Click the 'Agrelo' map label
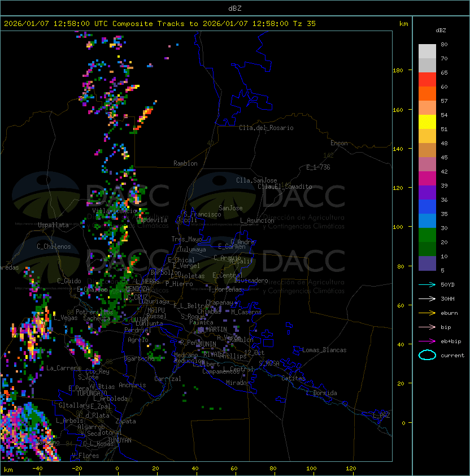 tap(138, 340)
